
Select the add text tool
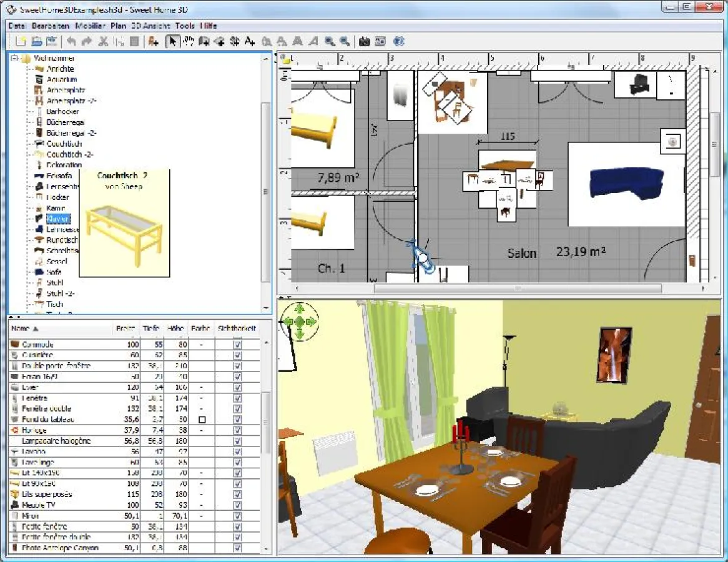pyautogui.click(x=250, y=41)
